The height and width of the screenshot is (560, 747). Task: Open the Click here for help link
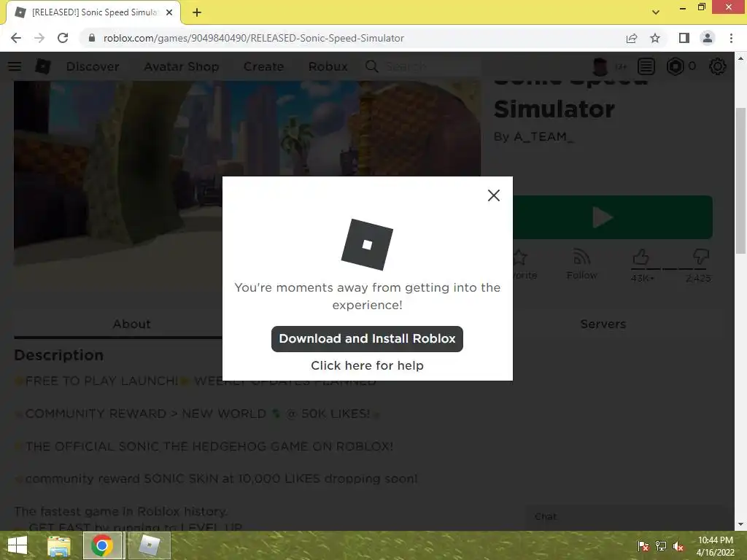coord(367,365)
